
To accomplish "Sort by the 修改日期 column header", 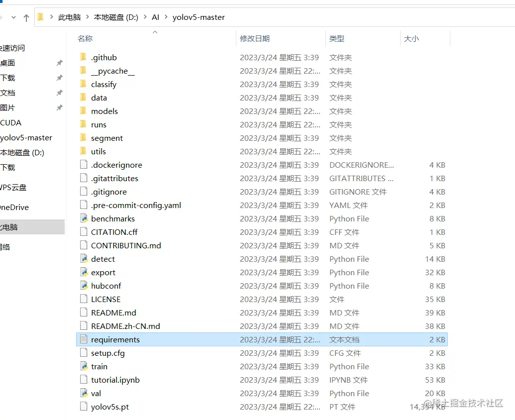I will click(255, 39).
